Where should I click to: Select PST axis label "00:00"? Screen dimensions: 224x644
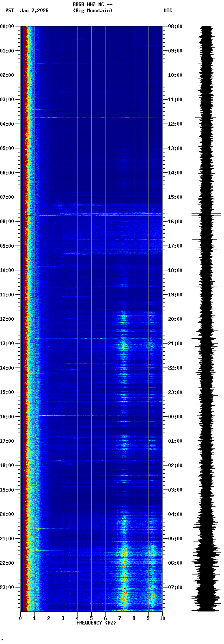pos(7,26)
